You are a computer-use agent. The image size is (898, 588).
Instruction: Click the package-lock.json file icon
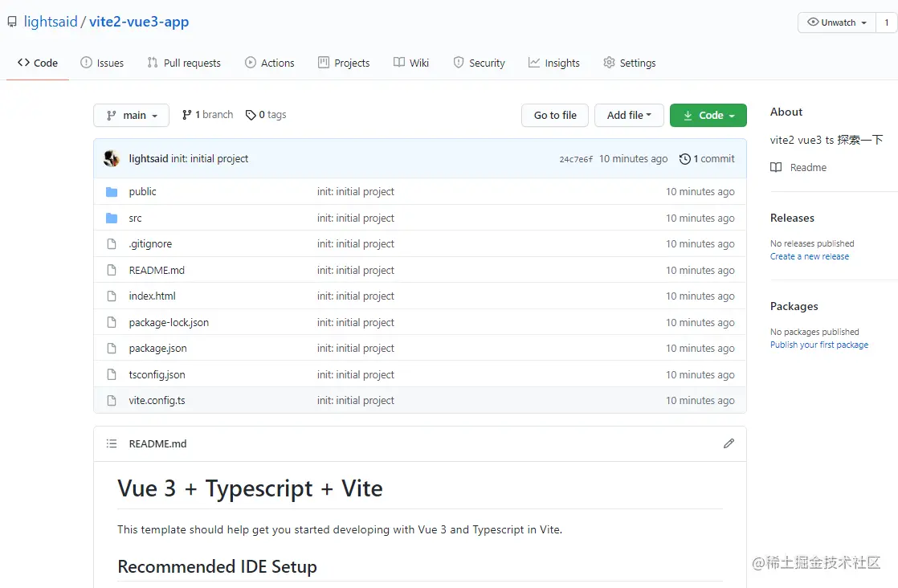[112, 322]
